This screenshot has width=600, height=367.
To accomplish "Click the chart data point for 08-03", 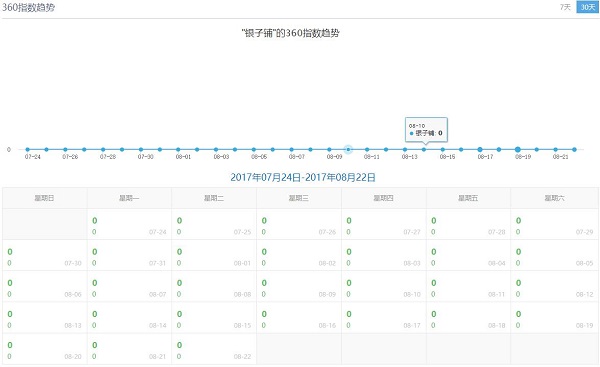I will coord(216,150).
